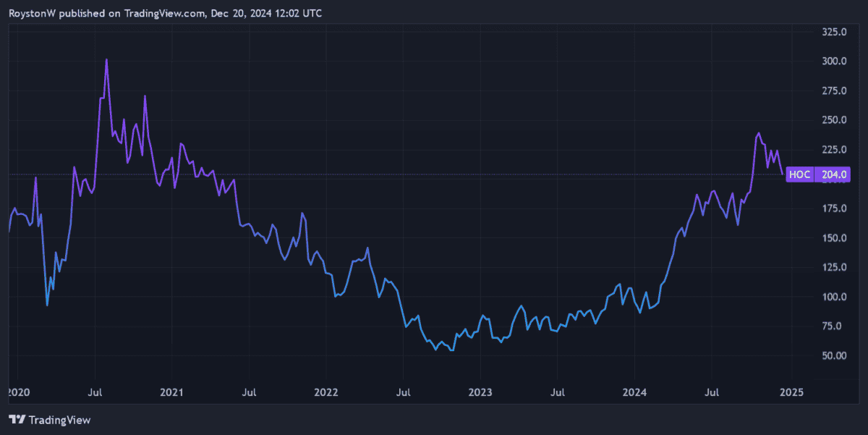868x435 pixels.
Task: Click the Jul label between 2022 and 2023
Action: click(403, 392)
